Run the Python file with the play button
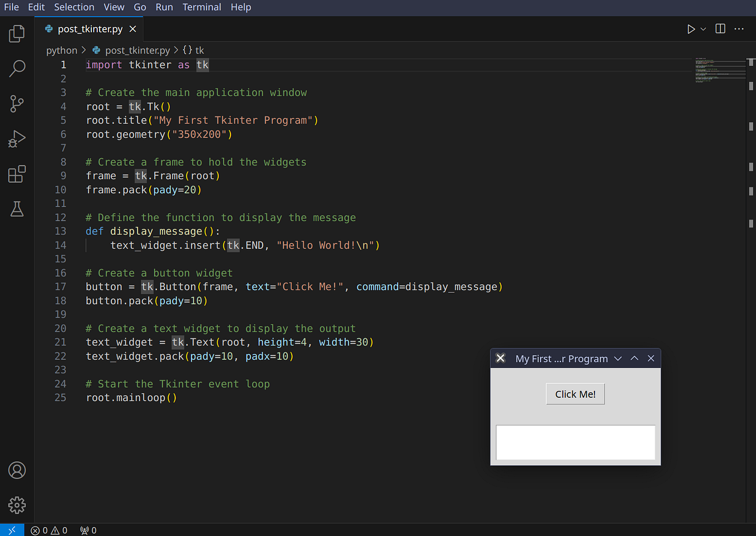 (x=691, y=28)
